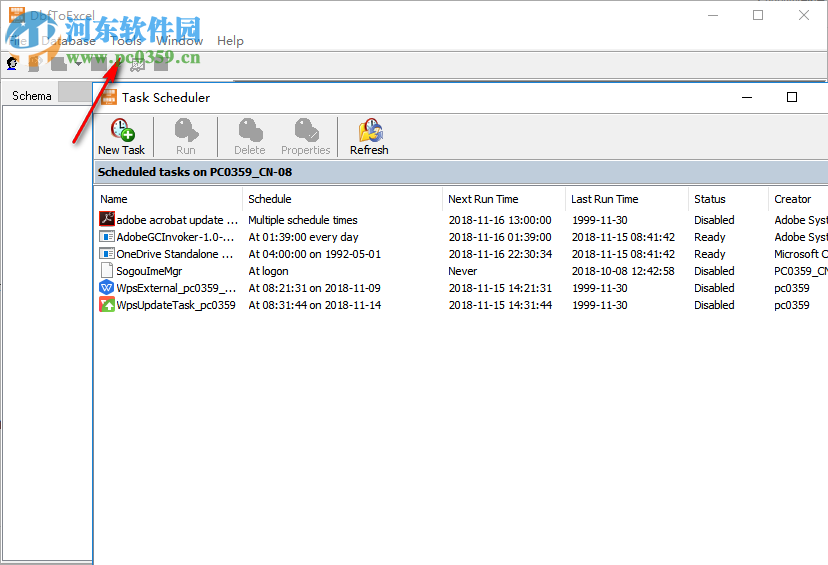Select the AdobeGCInvoker-1.0 task name
Viewport: 828px width, 565px height.
coord(175,237)
